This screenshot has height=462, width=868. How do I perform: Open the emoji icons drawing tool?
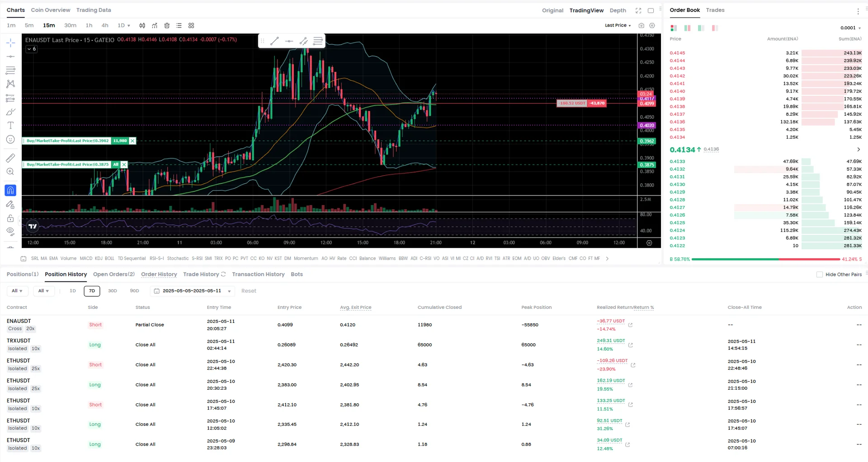coord(10,140)
